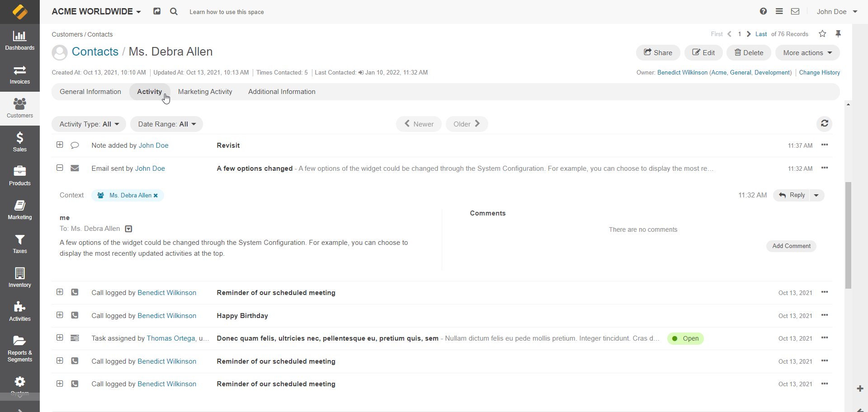Open Reports & Segments in sidebar
This screenshot has width=868, height=412.
click(x=19, y=348)
